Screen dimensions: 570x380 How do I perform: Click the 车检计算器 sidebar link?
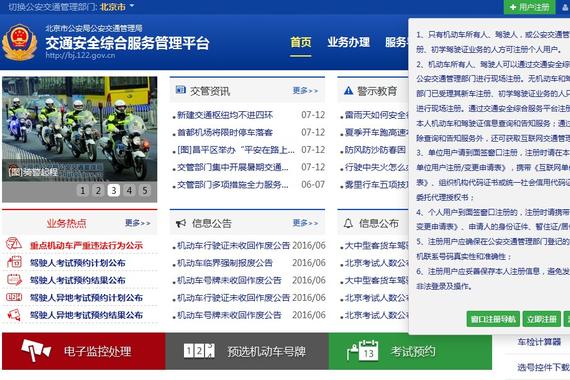pos(539,342)
